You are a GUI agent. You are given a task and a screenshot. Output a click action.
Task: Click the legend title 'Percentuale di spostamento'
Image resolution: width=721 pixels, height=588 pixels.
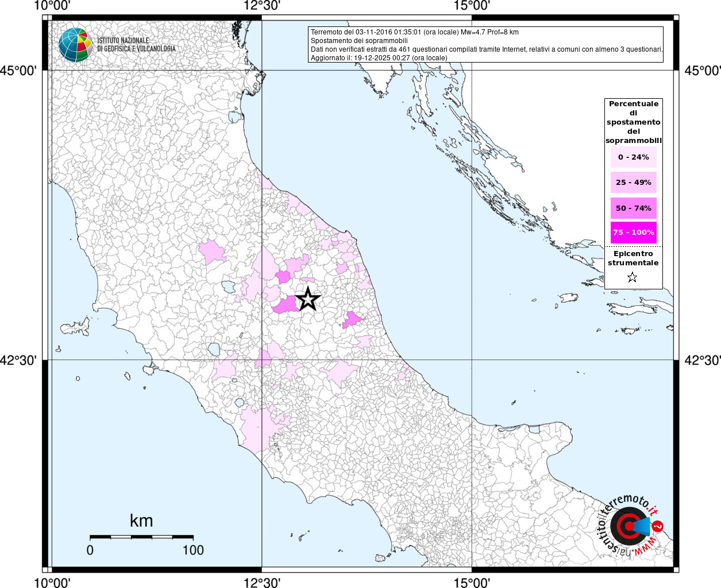[634, 122]
